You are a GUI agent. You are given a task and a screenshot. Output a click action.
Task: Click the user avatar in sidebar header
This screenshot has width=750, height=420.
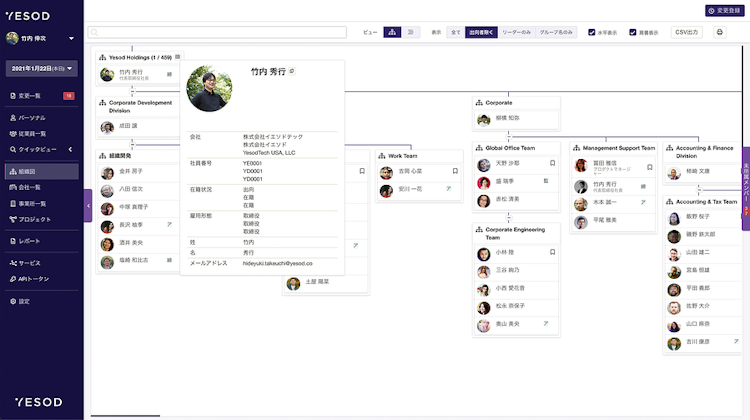coord(12,38)
